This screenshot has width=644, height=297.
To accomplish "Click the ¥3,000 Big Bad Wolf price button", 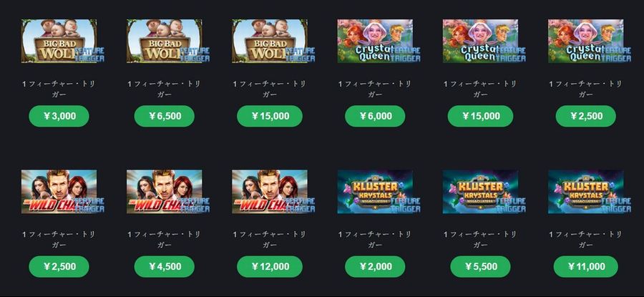I will 59,116.
